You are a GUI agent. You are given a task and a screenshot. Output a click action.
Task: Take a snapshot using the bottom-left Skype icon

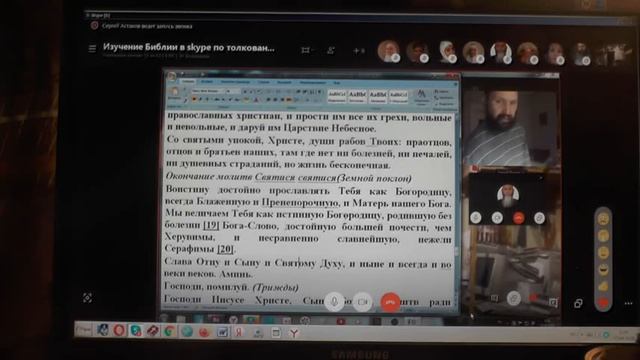pos(87,298)
